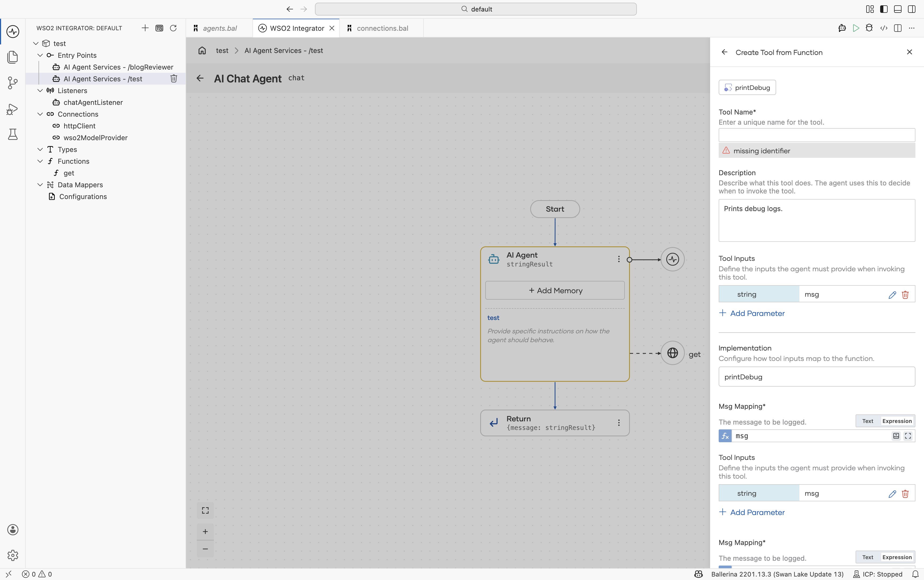Click the get tool globe node
The width and height of the screenshot is (924, 580).
(672, 353)
